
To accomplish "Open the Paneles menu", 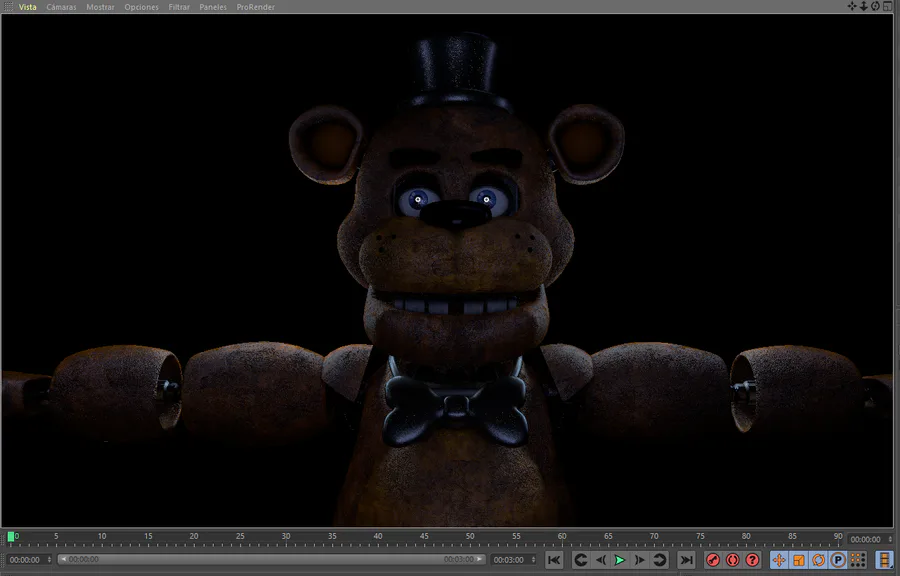I will pos(213,7).
